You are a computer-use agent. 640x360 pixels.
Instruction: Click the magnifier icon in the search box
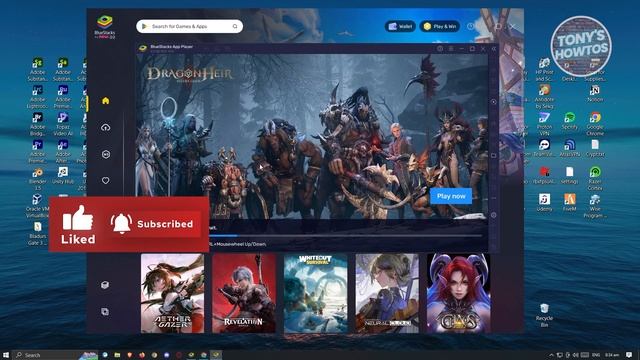tap(235, 26)
